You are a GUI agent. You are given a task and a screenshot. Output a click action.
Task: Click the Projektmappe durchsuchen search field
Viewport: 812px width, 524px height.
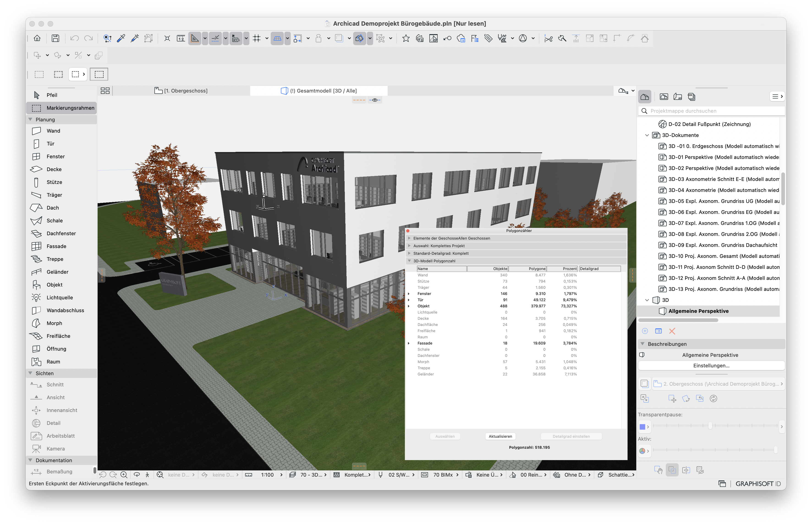tap(711, 111)
